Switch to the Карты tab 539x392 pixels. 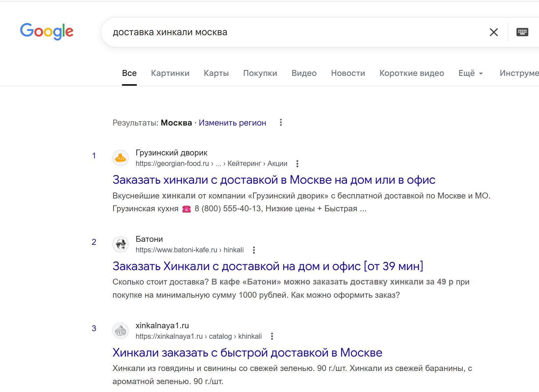216,73
